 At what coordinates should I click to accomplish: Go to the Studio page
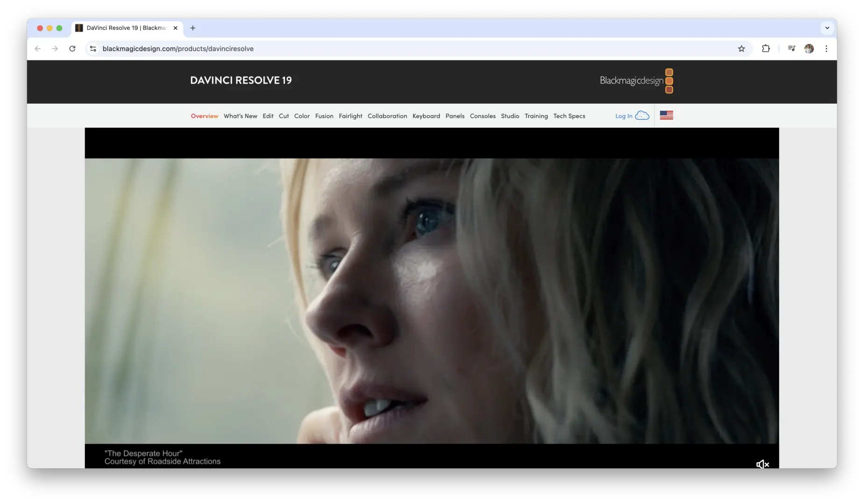pos(510,116)
